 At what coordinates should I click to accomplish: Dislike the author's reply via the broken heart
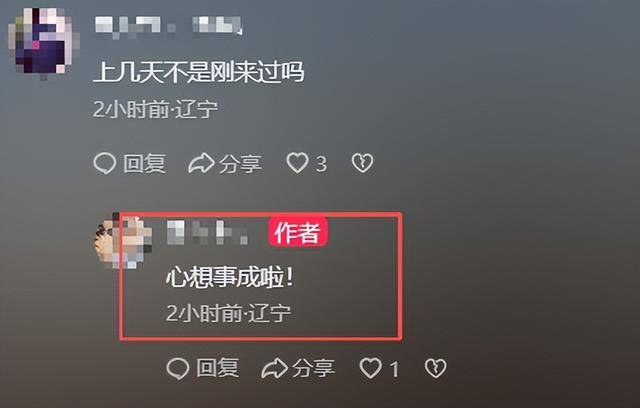pyautogui.click(x=436, y=368)
